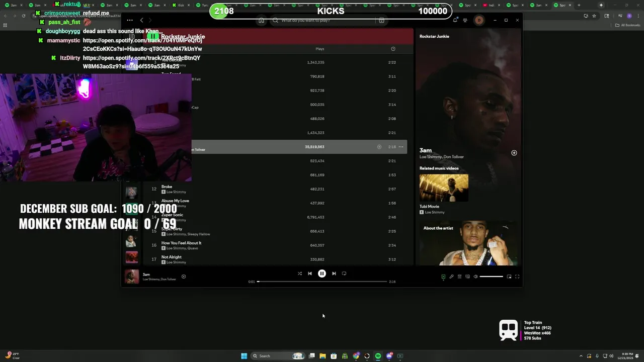Screen dimensions: 644x362
Task: Open the Tubi Movie related music video
Action: pyautogui.click(x=444, y=188)
